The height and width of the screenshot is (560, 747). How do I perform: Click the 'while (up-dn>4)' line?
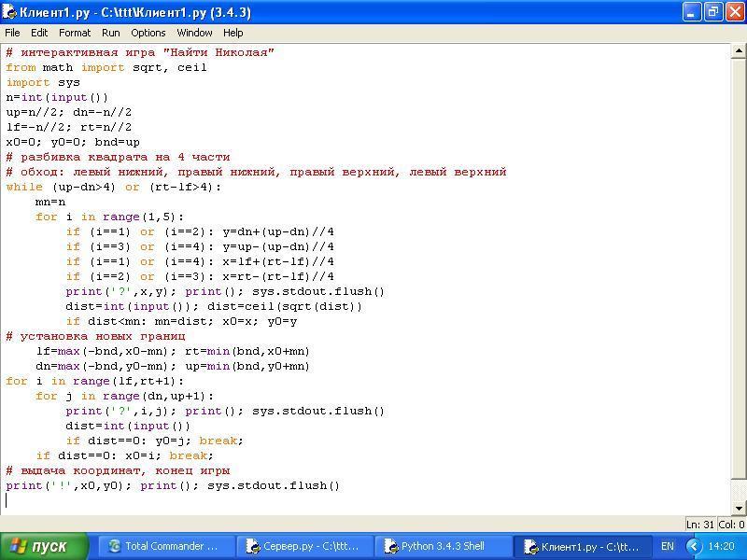(x=114, y=188)
